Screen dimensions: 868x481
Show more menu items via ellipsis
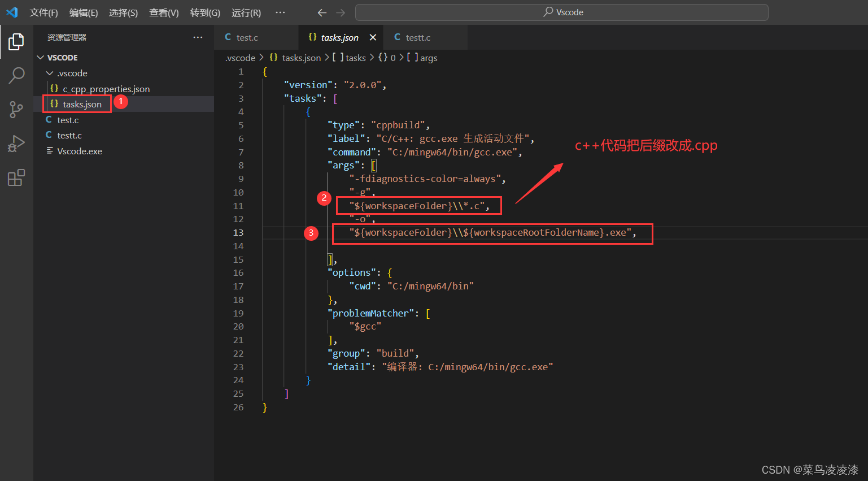tap(280, 12)
